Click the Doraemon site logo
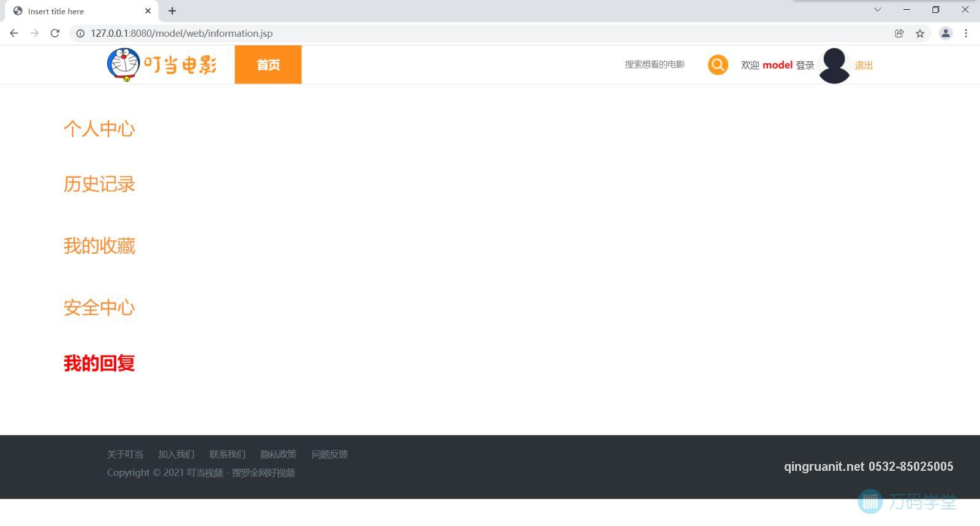 pyautogui.click(x=161, y=64)
